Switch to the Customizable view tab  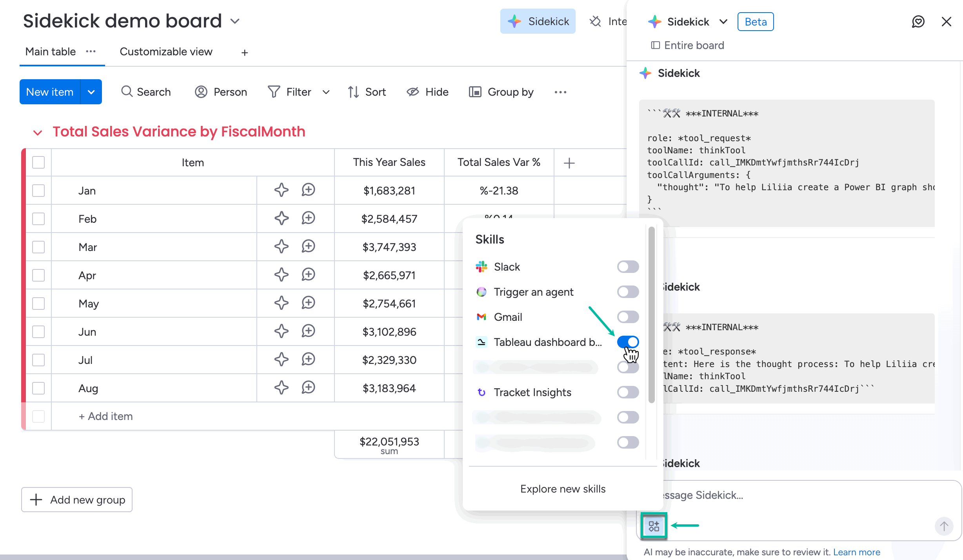coord(166,52)
